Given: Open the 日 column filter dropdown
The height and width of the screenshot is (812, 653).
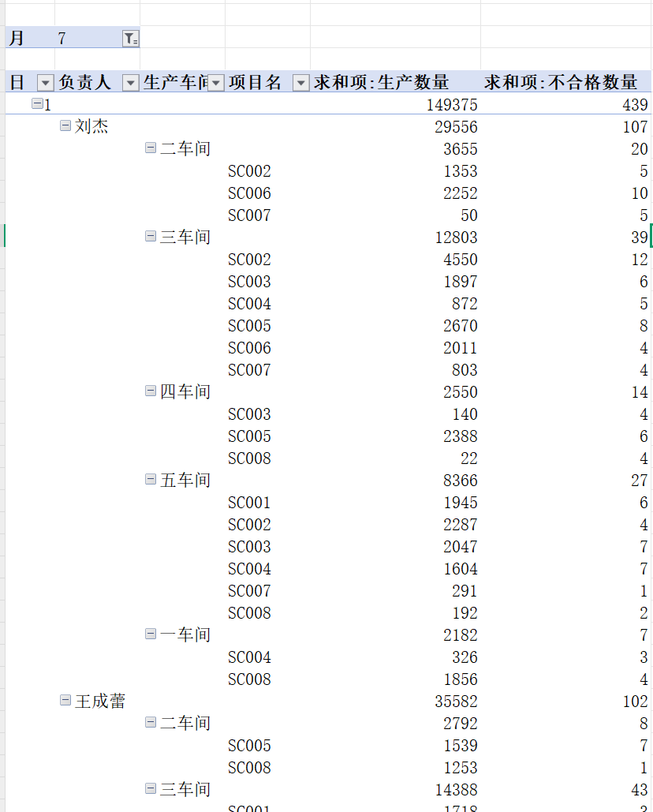Looking at the screenshot, I should pos(45,83).
